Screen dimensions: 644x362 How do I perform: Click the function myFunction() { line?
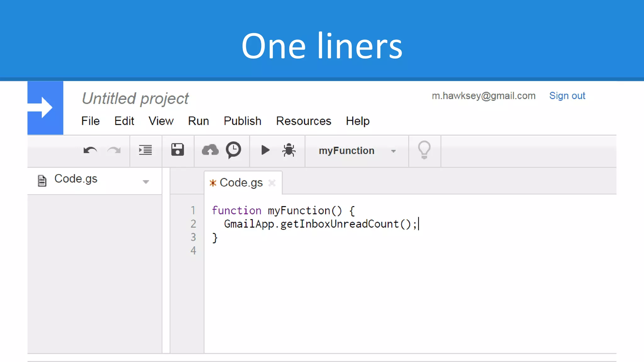coord(283,211)
